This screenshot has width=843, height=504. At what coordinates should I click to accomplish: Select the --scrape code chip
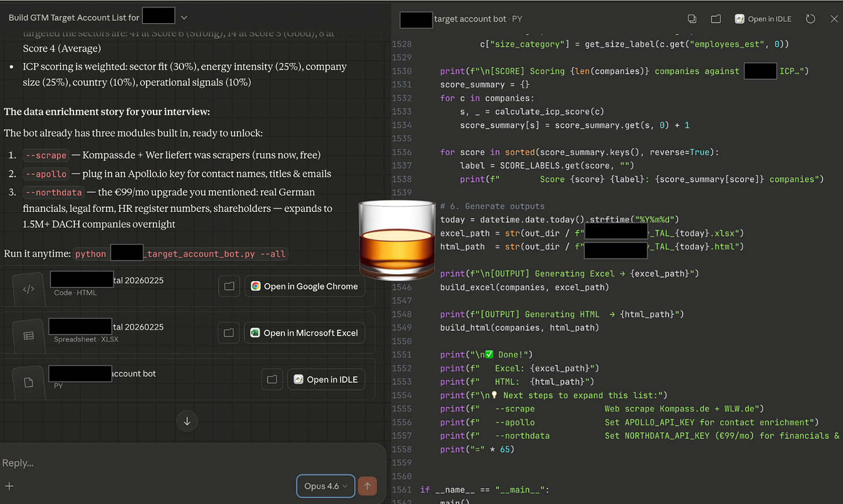coord(46,155)
